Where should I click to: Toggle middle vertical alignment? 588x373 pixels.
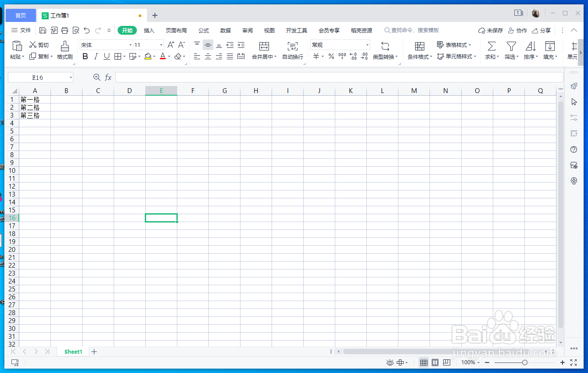pos(208,45)
